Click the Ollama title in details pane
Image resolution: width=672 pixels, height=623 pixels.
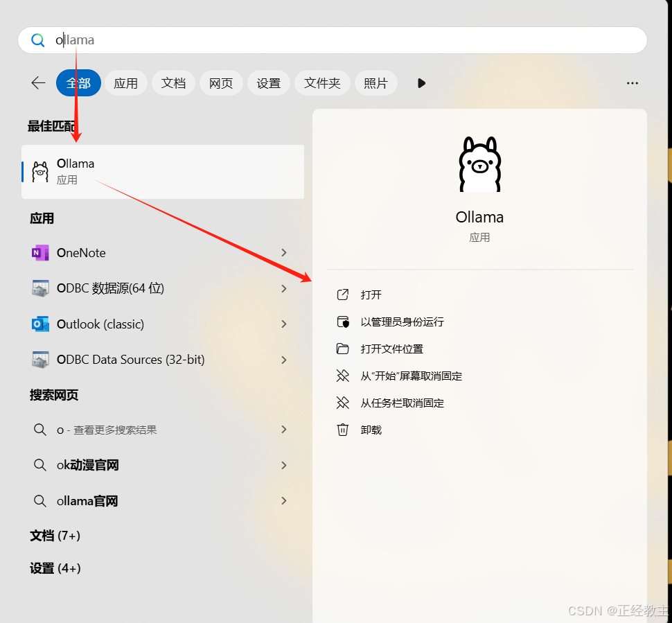pos(479,218)
